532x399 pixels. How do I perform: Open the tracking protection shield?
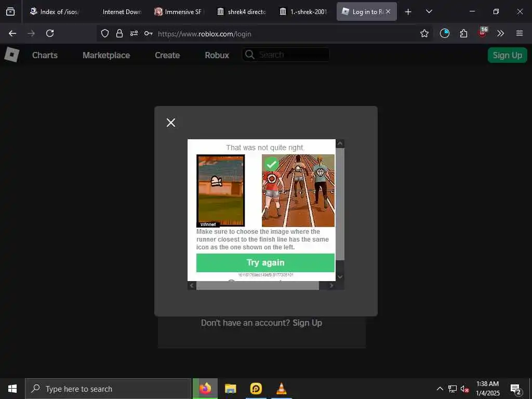105,33
